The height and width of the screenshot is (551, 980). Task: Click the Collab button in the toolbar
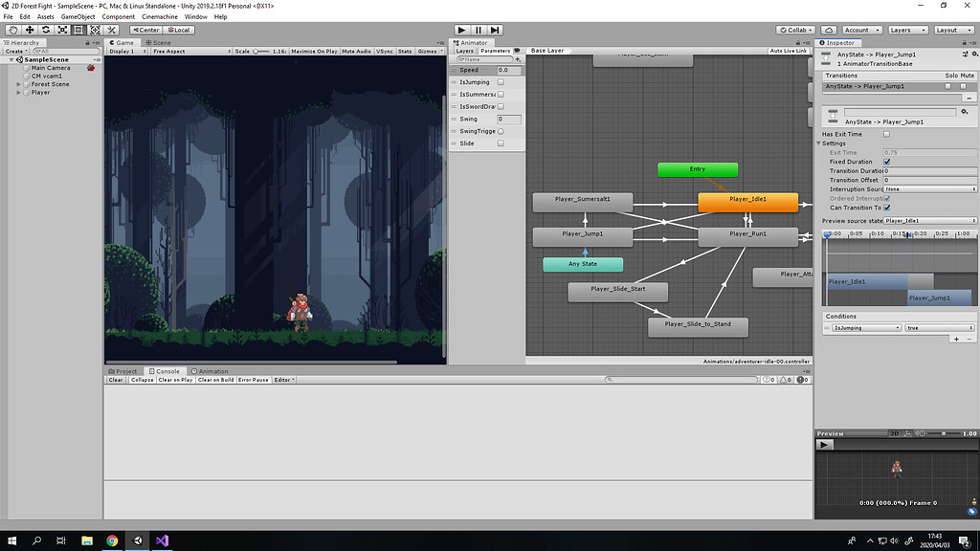[x=796, y=30]
